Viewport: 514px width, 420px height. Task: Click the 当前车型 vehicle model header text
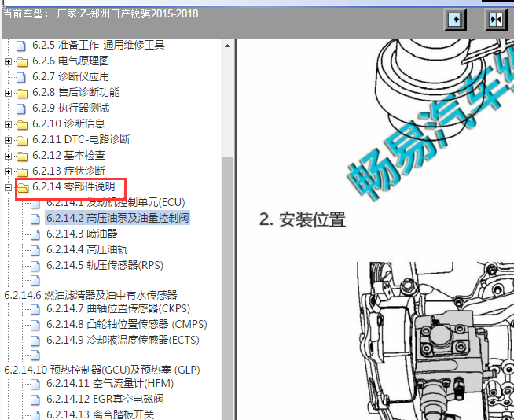click(x=101, y=14)
